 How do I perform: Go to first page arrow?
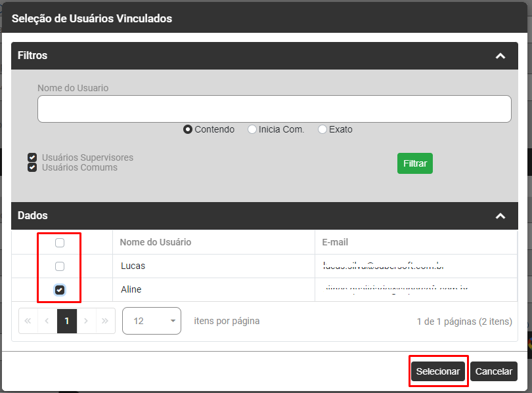point(28,321)
